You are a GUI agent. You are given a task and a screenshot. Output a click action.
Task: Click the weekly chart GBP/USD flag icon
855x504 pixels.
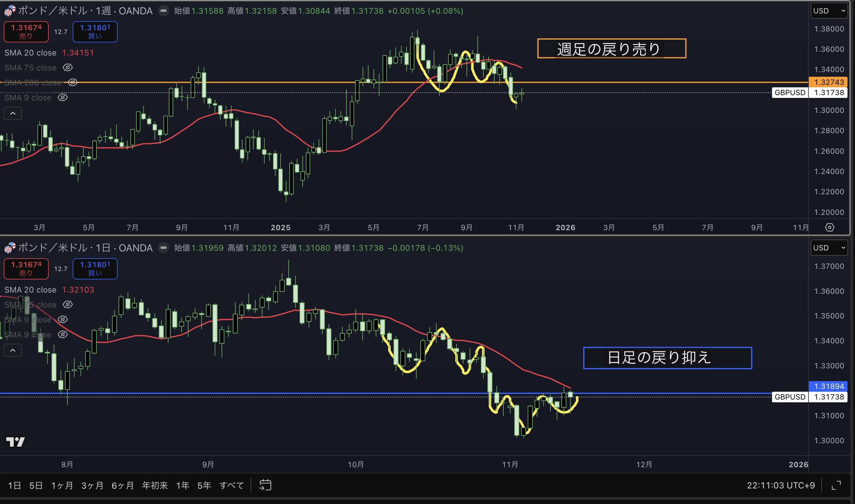9,11
